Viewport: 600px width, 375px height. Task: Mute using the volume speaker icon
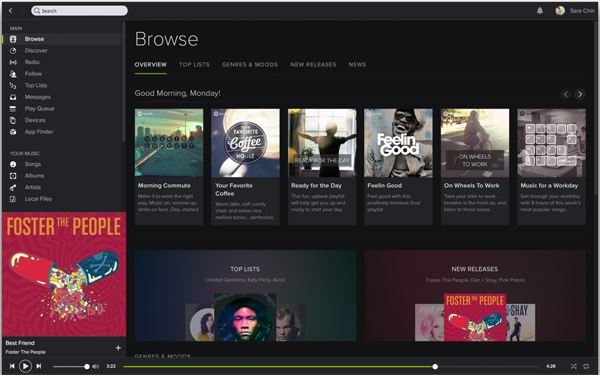(x=95, y=367)
